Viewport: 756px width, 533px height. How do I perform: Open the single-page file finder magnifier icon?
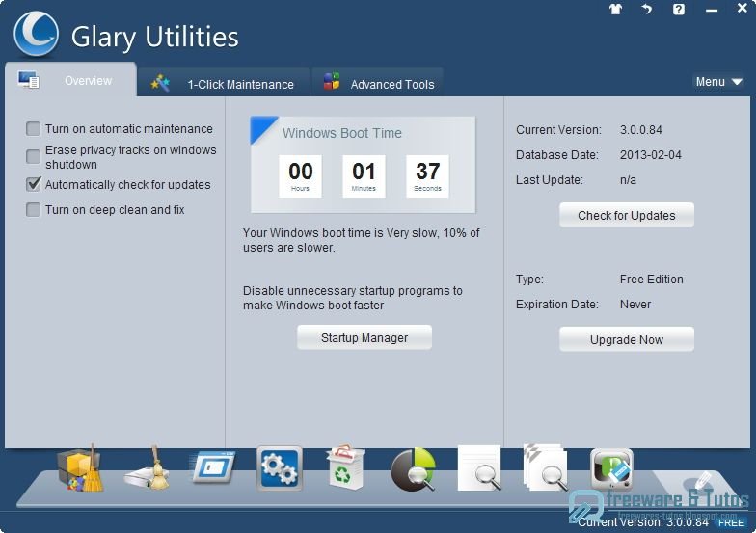coord(480,468)
